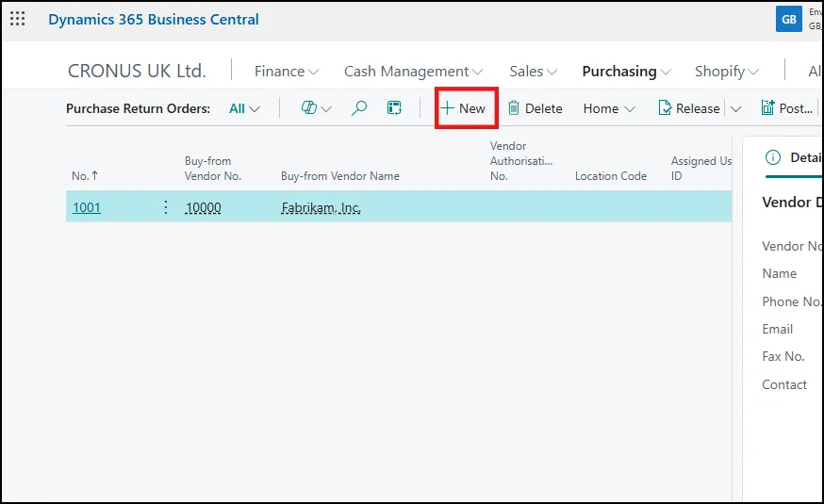824x504 pixels.
Task: Click the Fax No. field label
Action: 783,356
